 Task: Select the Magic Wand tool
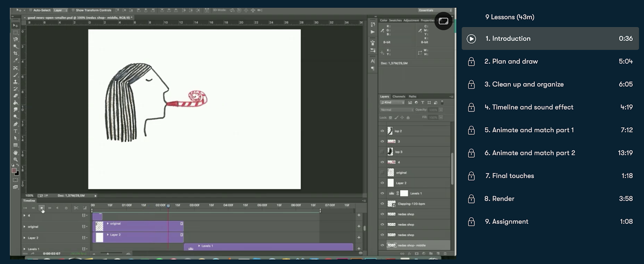16,46
